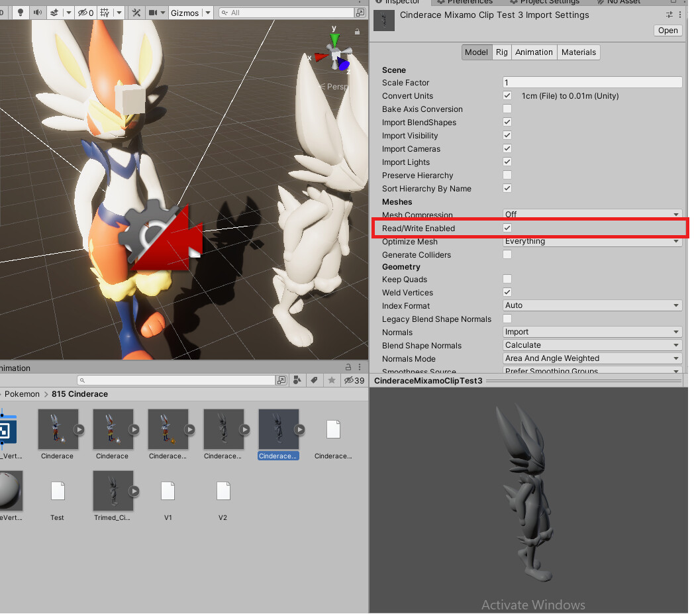Viewport: 694px width, 616px height.
Task: Open search by label icon in Project panel
Action: [315, 380]
